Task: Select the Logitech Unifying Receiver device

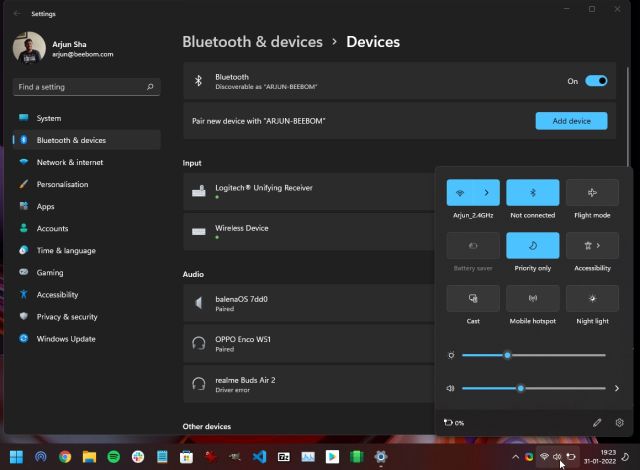Action: tap(309, 191)
